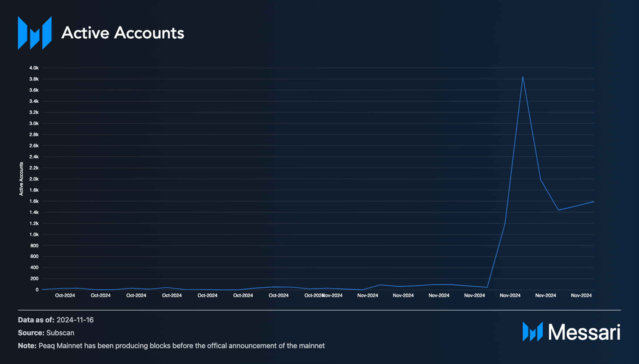Click the 1.0k y-axis label
The height and width of the screenshot is (364, 639).
34,235
